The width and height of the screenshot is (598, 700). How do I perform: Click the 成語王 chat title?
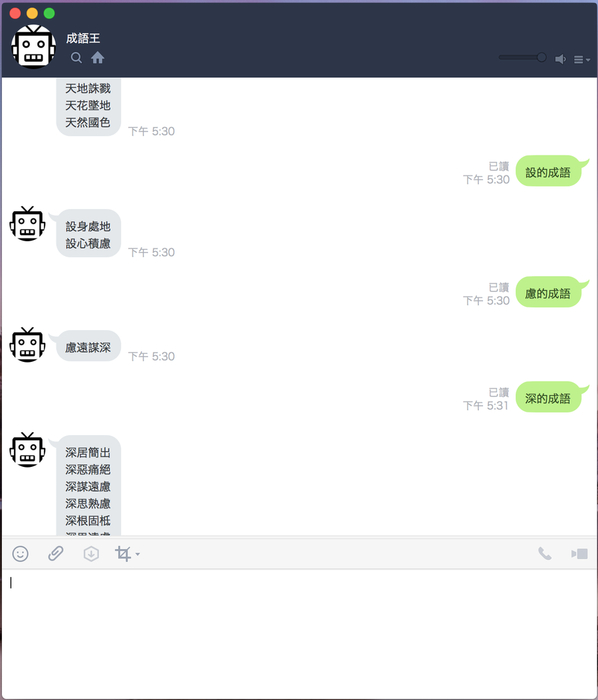83,39
